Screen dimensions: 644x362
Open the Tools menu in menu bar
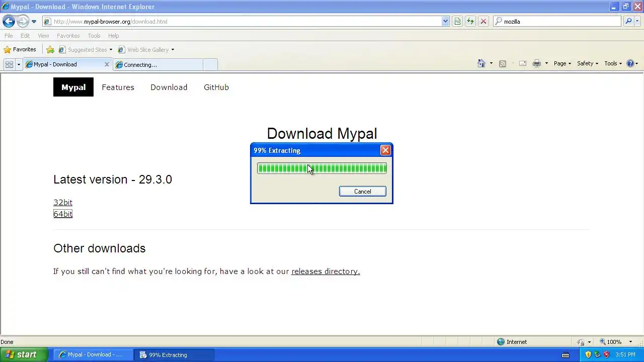pos(94,36)
